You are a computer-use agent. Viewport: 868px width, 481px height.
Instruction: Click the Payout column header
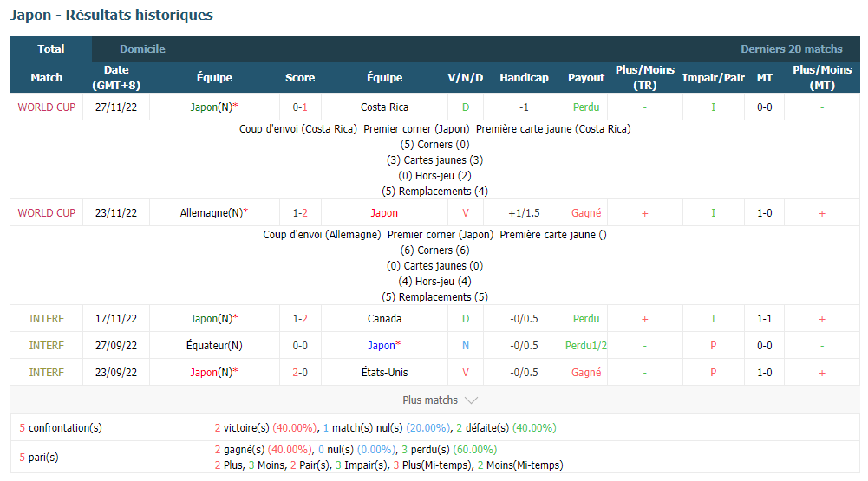coord(585,77)
